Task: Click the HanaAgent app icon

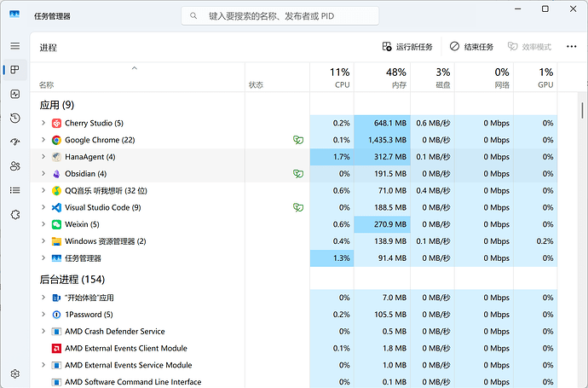Action: click(x=56, y=157)
